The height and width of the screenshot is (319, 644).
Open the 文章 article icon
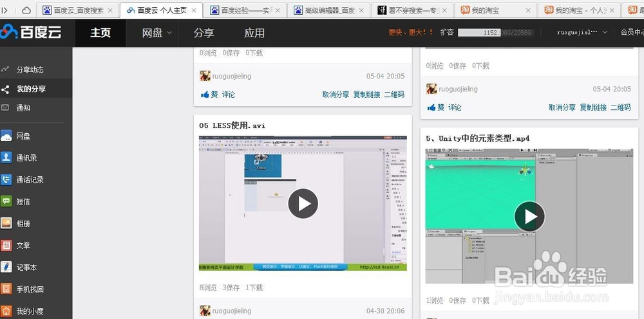(6, 245)
